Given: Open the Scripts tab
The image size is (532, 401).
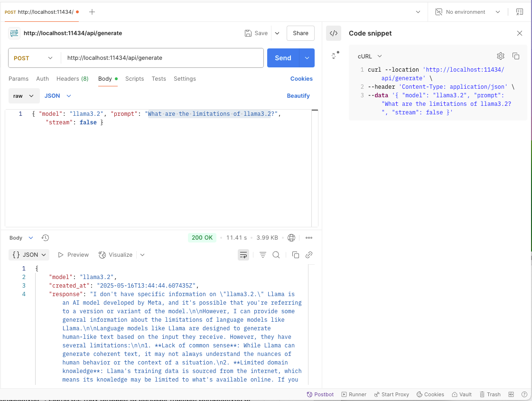Looking at the screenshot, I should 134,79.
